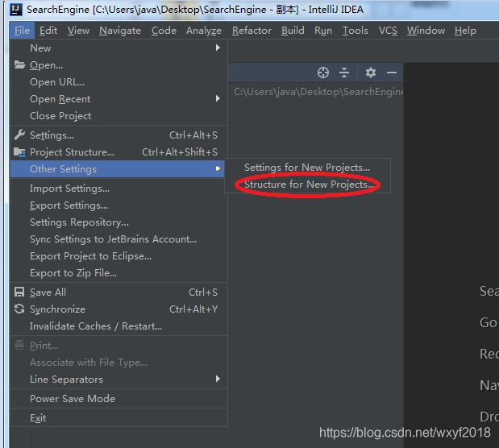Click the folder icon beside Open...
Screen dimensions: 499x448
(x=19, y=64)
